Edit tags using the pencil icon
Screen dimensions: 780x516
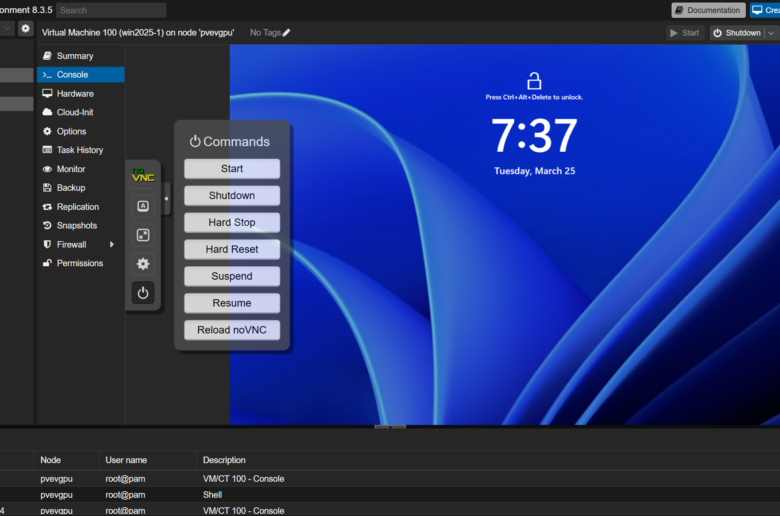click(x=286, y=33)
